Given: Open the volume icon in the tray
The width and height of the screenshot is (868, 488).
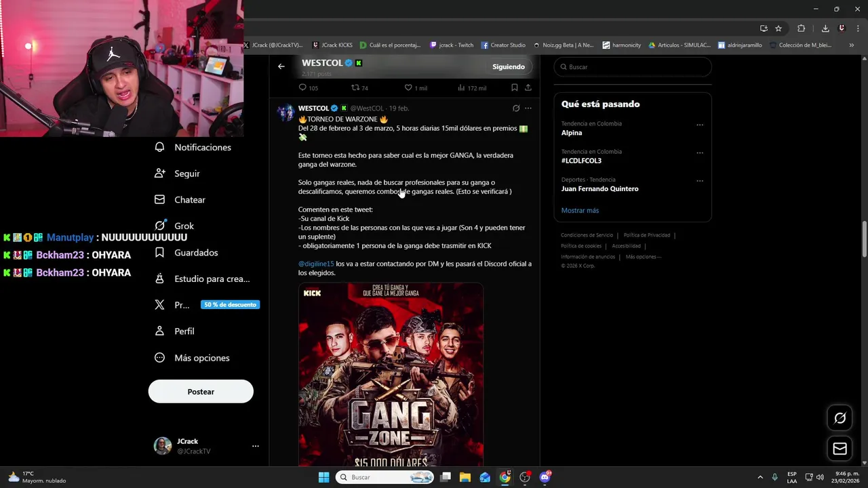Looking at the screenshot, I should pos(819,477).
